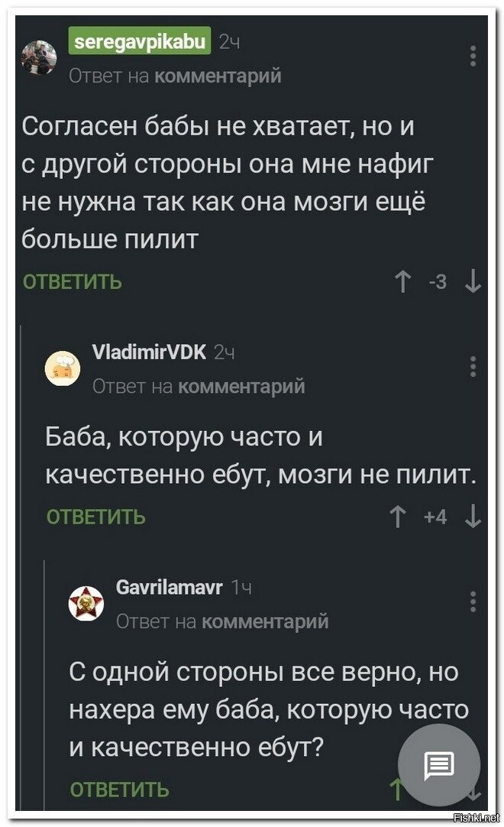Follow 'комментарий' link in seregavpikabu's reply header
The height and width of the screenshot is (827, 504).
pyautogui.click(x=218, y=76)
